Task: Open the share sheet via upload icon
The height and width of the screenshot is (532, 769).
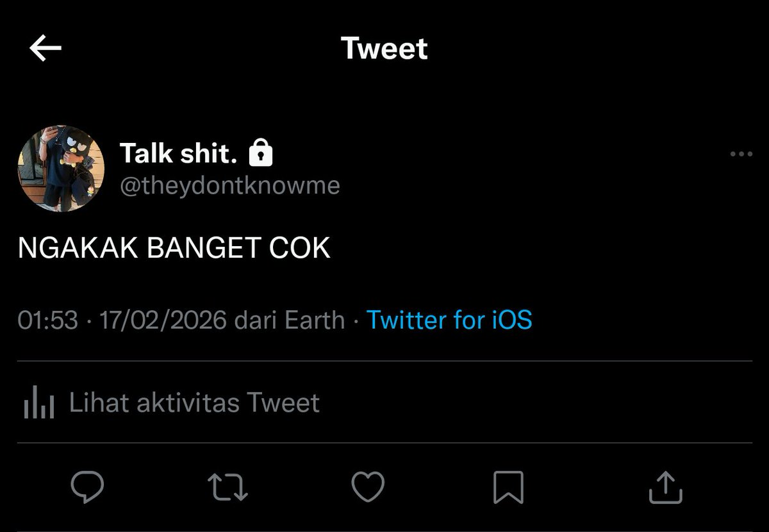Action: [666, 488]
